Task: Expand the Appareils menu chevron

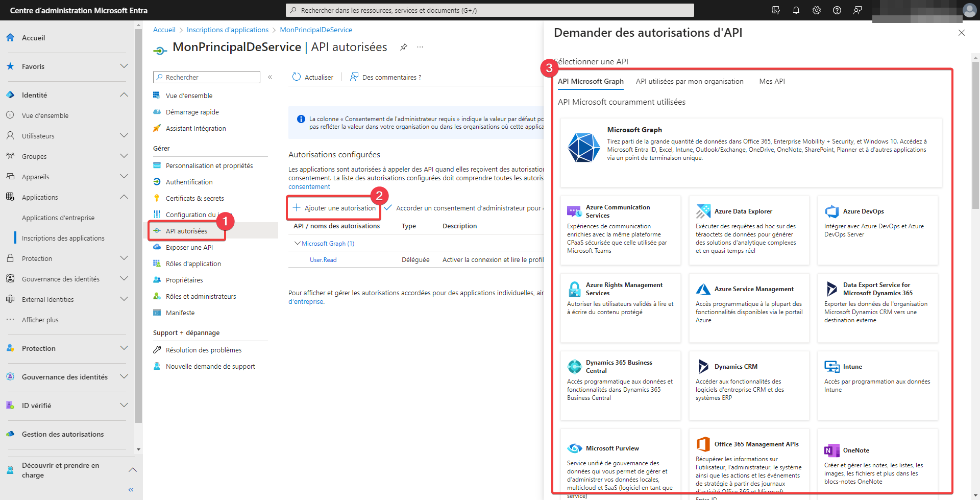Action: point(124,177)
